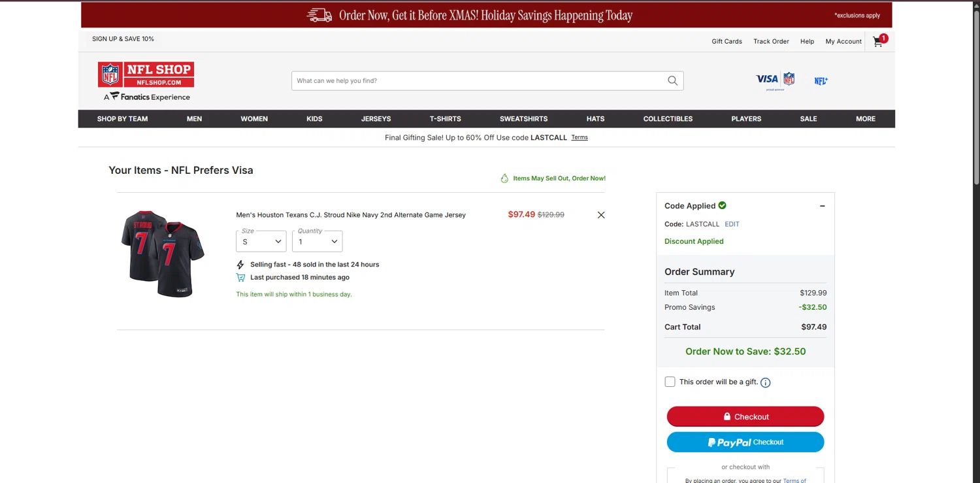Image resolution: width=980 pixels, height=483 pixels.
Task: Click the gift order info icon
Action: point(766,383)
